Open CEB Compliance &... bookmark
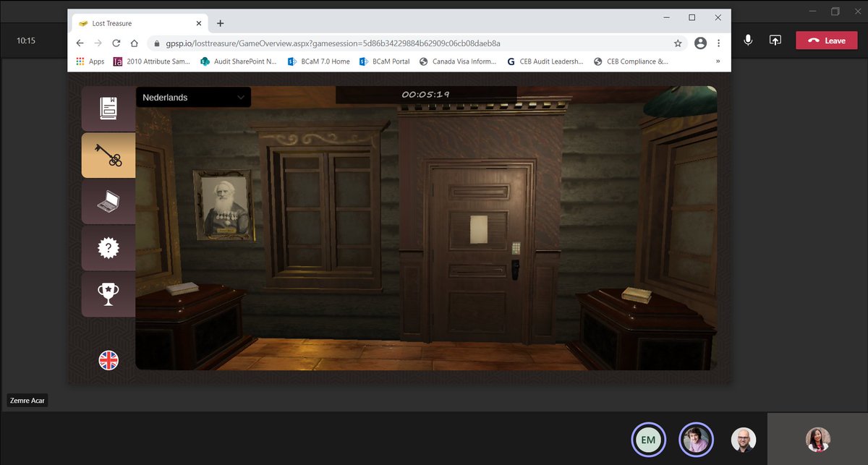 pos(631,61)
